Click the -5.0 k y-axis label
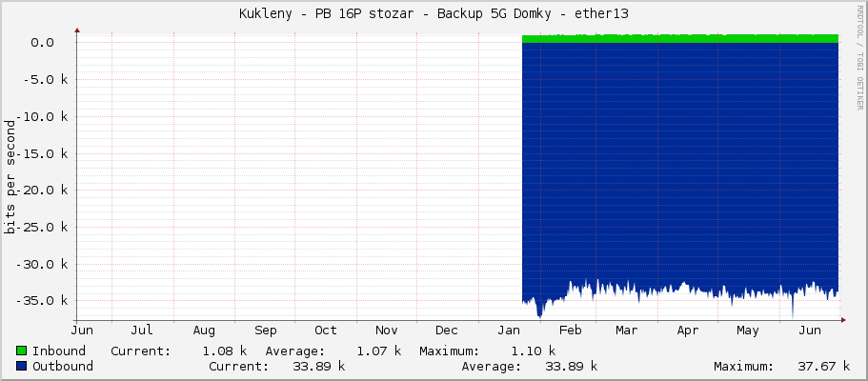Viewport: 868px width, 381px height. (x=46, y=79)
